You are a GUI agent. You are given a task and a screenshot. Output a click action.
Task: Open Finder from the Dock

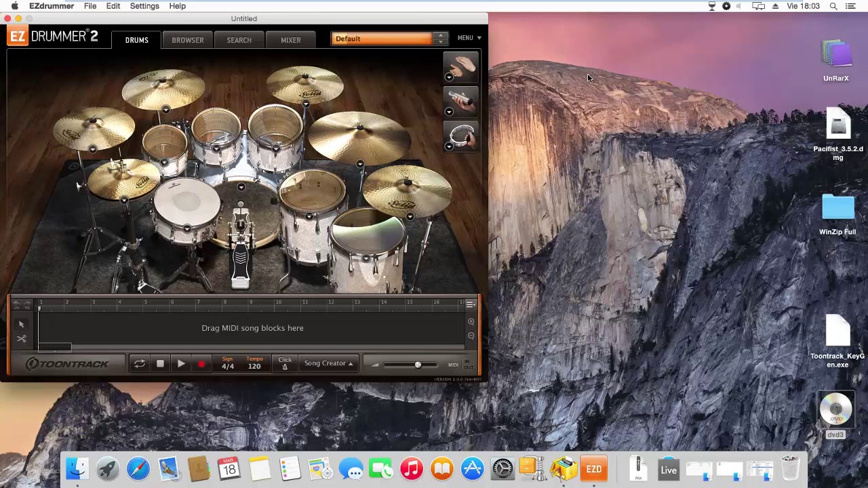coord(77,468)
